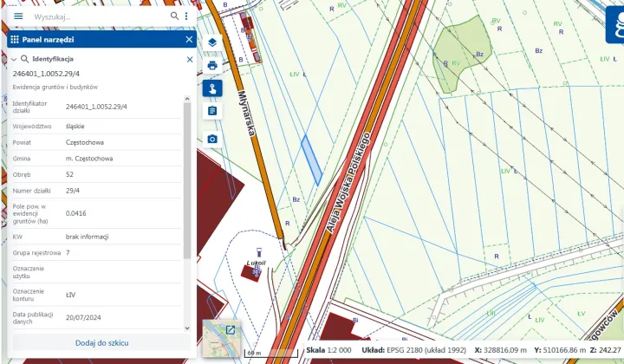This screenshot has width=624, height=364.
Task: Click into the Wyszukaj search field
Action: pos(95,16)
